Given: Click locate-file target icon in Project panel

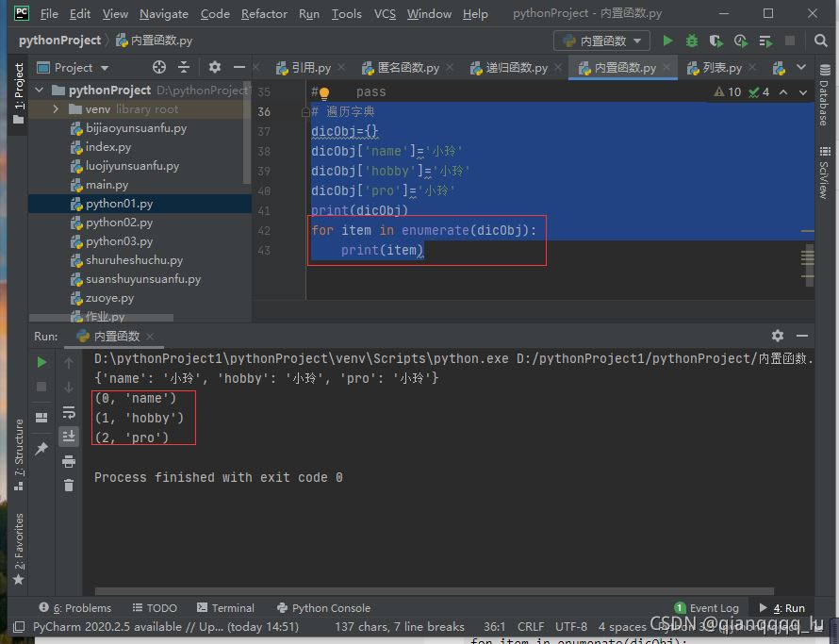Looking at the screenshot, I should point(159,67).
